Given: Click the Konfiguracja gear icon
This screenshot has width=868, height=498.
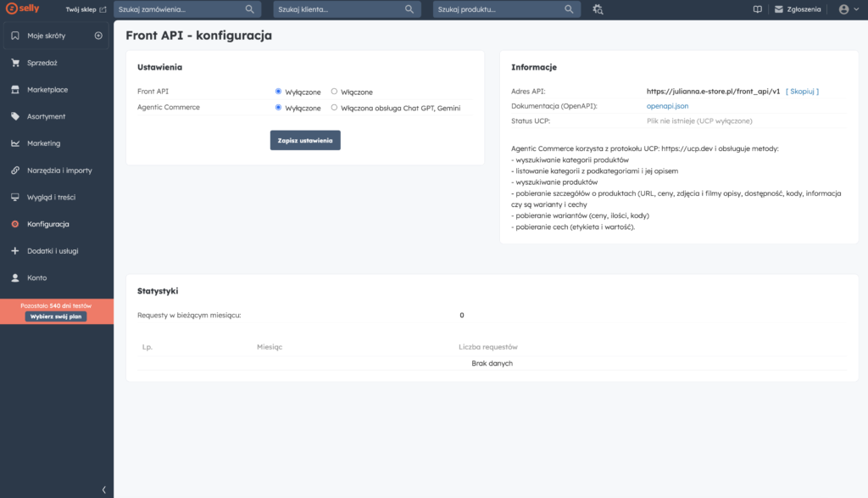Looking at the screenshot, I should pyautogui.click(x=15, y=224).
